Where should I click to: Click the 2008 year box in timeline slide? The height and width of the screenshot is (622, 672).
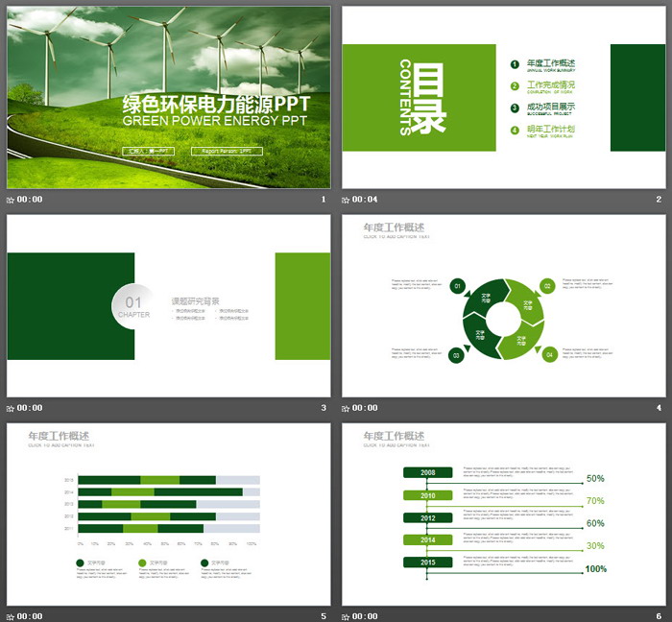tap(427, 472)
